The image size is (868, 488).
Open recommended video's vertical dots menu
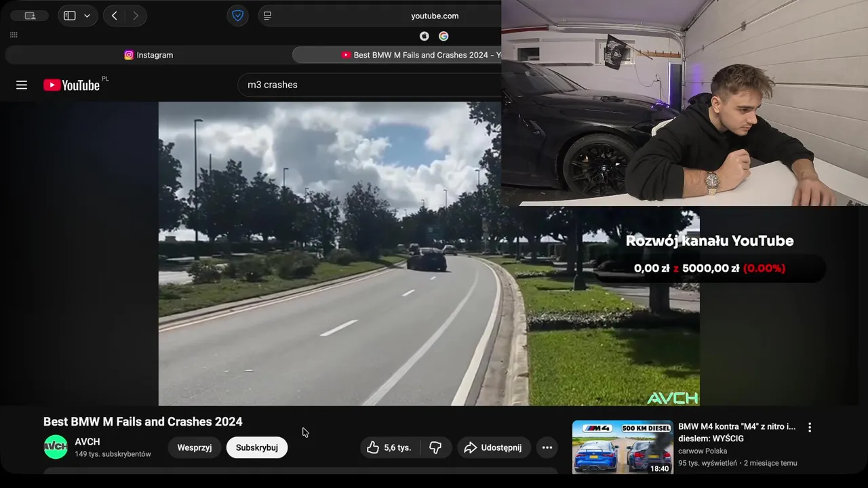point(809,428)
